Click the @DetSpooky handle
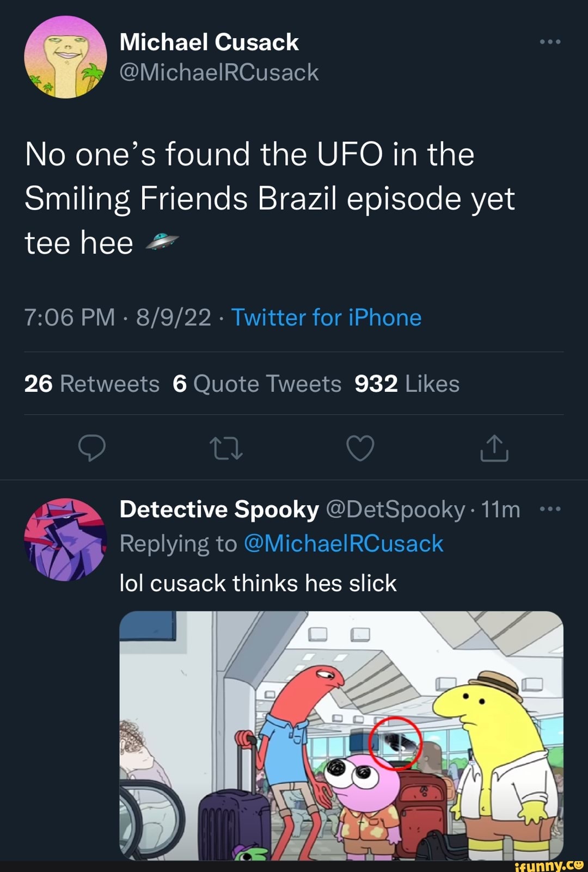This screenshot has height=872, width=588. pos(395,509)
